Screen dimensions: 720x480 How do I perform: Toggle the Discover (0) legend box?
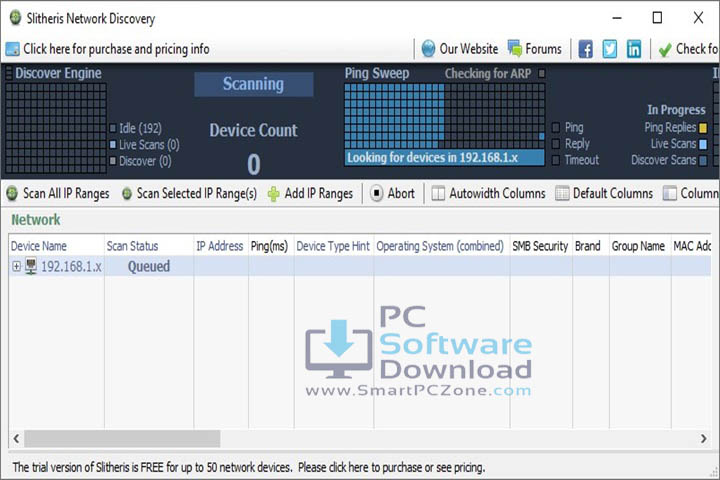pyautogui.click(x=112, y=161)
